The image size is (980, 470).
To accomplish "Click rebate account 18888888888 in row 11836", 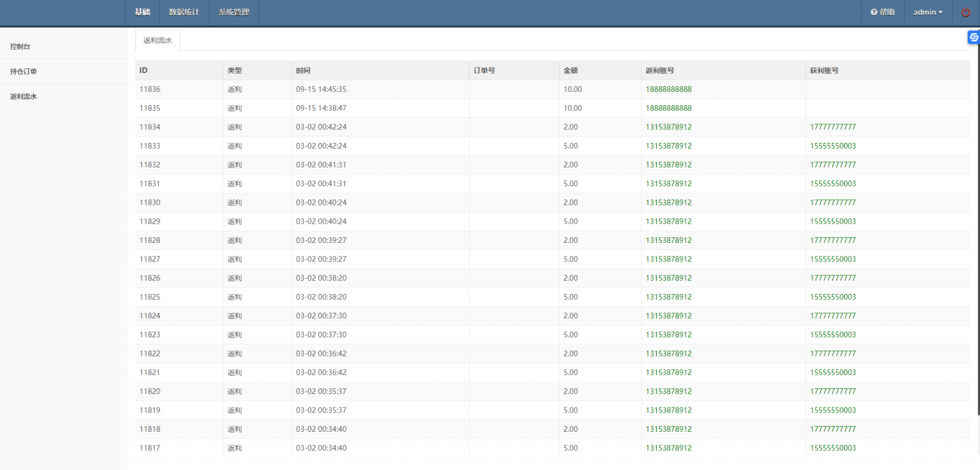I will [x=668, y=89].
